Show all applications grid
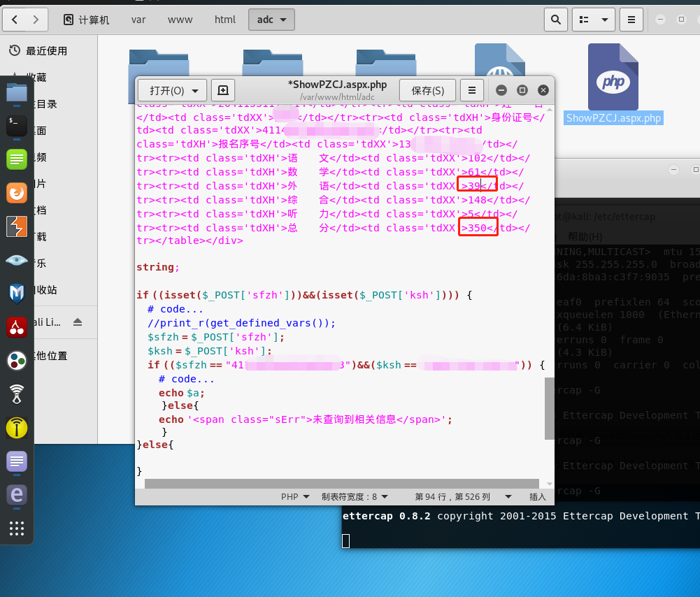Viewport: 700px width, 597px height. [17, 528]
